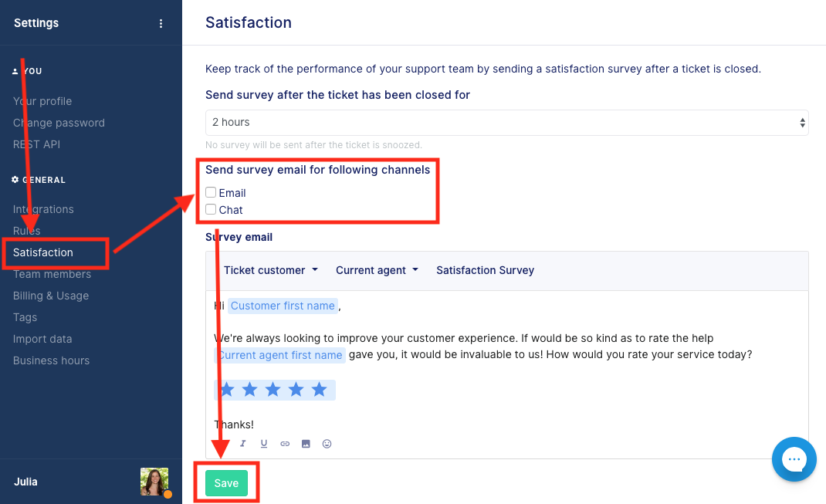Enable the Email channel checkbox
Image resolution: width=826 pixels, height=504 pixels.
(x=211, y=192)
